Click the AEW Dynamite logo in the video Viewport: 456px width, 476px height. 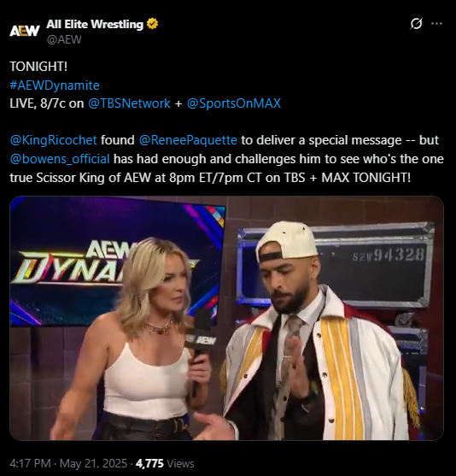(x=76, y=262)
